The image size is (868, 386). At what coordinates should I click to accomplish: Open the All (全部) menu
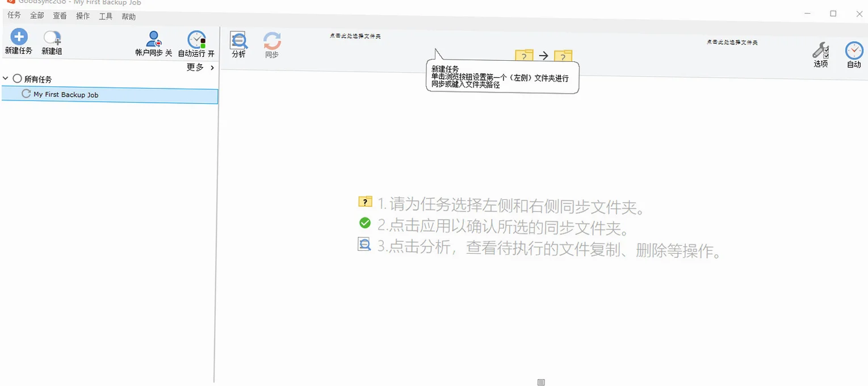pyautogui.click(x=37, y=15)
